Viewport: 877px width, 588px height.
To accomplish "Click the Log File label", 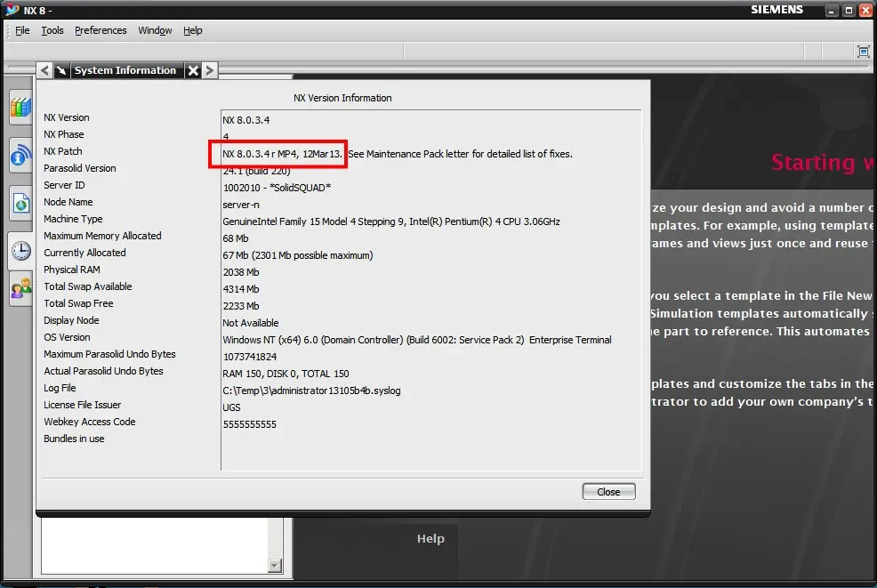I will coord(60,388).
